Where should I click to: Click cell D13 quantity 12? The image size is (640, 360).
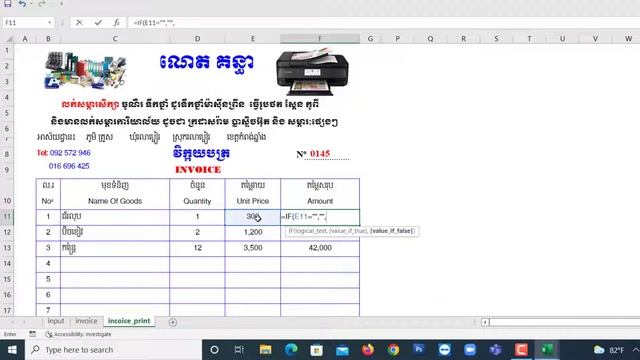[x=197, y=248]
